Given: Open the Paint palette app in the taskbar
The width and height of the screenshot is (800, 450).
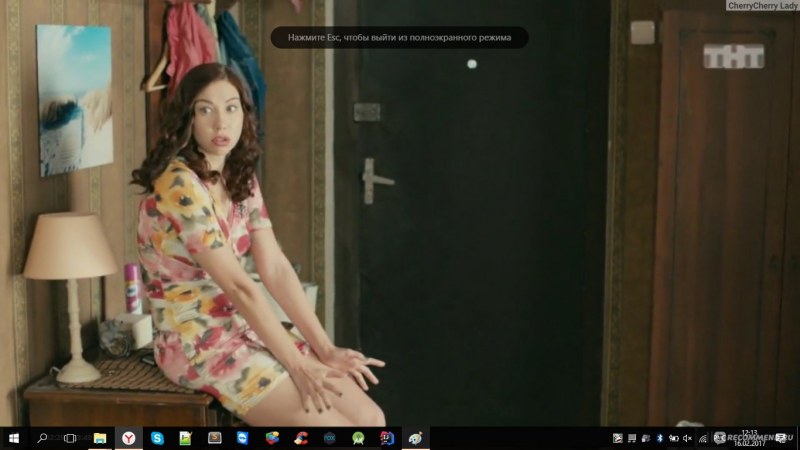Looking at the screenshot, I should tap(415, 438).
